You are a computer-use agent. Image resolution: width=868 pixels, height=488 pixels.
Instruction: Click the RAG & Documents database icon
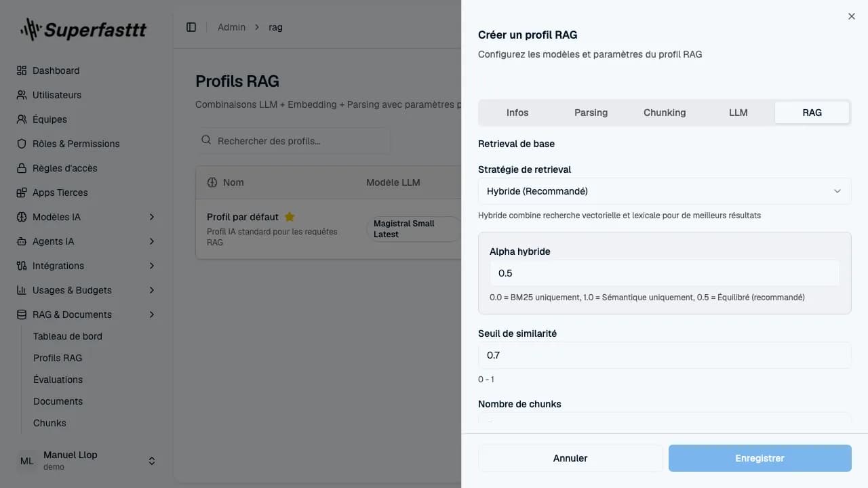(22, 314)
